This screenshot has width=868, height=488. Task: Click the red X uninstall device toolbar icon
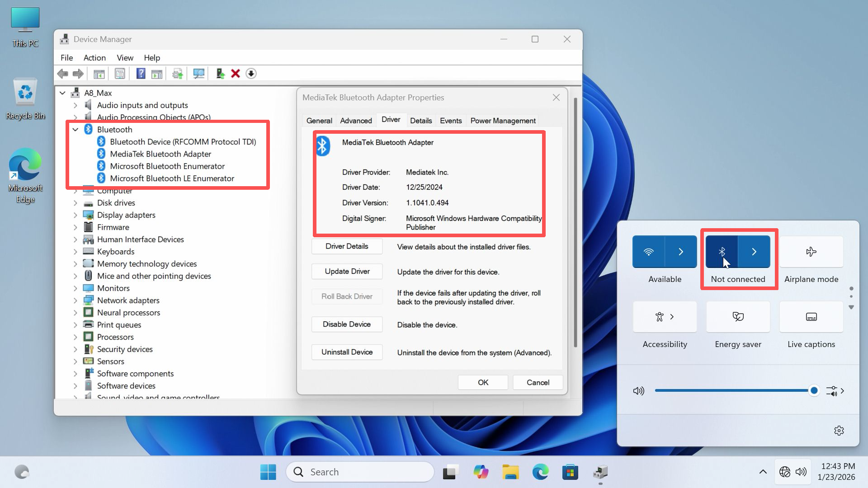235,74
